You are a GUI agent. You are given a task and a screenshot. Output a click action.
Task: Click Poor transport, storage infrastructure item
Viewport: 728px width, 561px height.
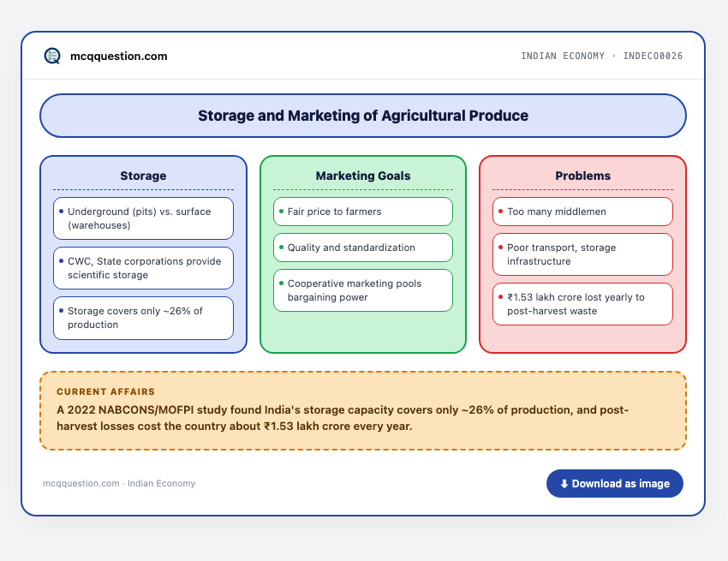tap(582, 254)
